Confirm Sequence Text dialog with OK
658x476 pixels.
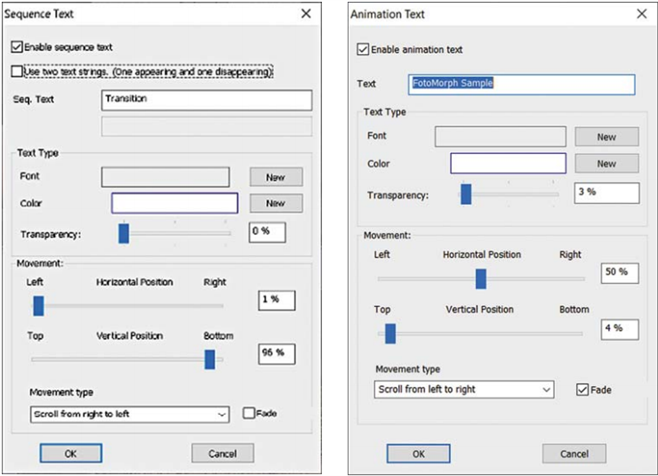click(x=72, y=452)
